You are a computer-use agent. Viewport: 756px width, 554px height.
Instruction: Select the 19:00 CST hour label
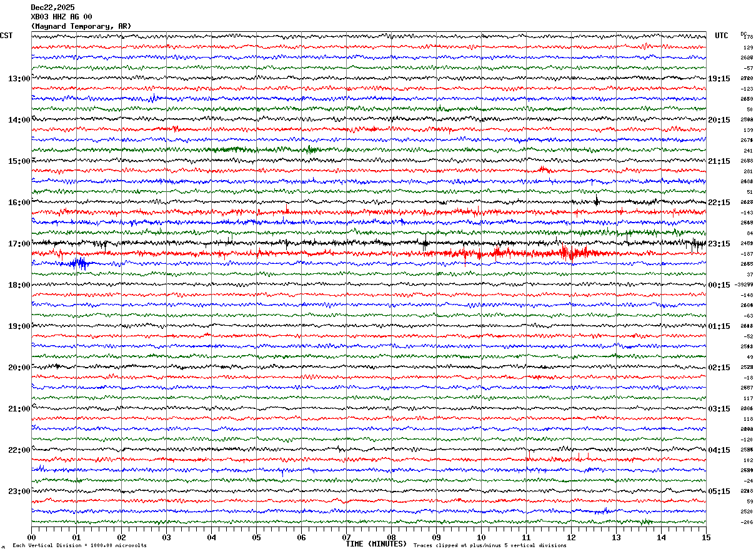(19, 326)
